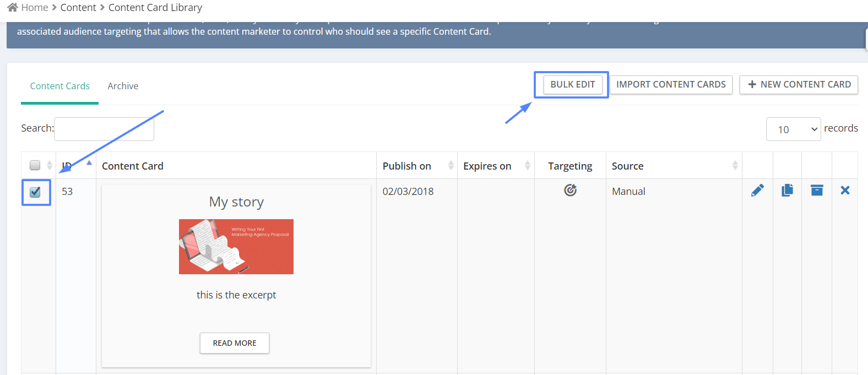This screenshot has height=375, width=868.
Task: Go to Content breadcrumb link
Action: (78, 8)
